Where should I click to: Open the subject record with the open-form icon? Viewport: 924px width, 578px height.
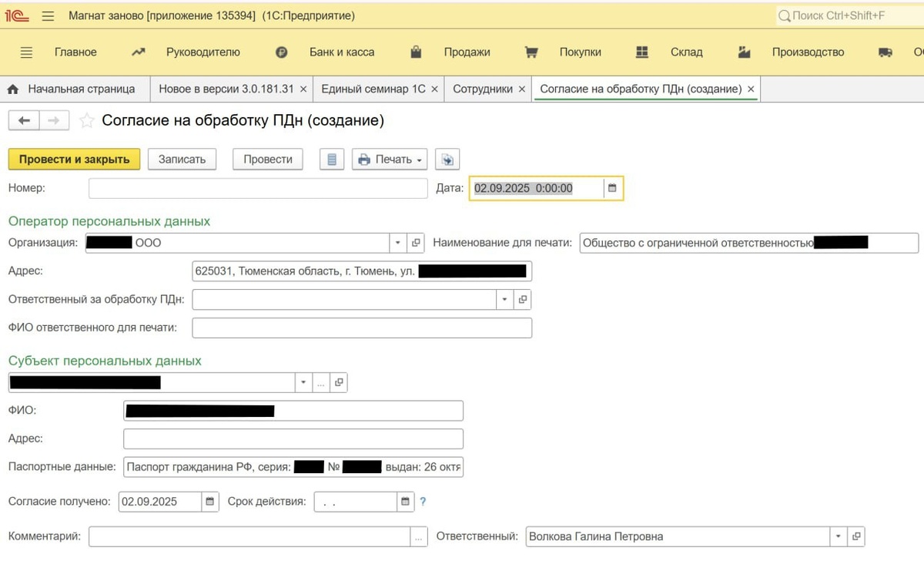coord(339,382)
